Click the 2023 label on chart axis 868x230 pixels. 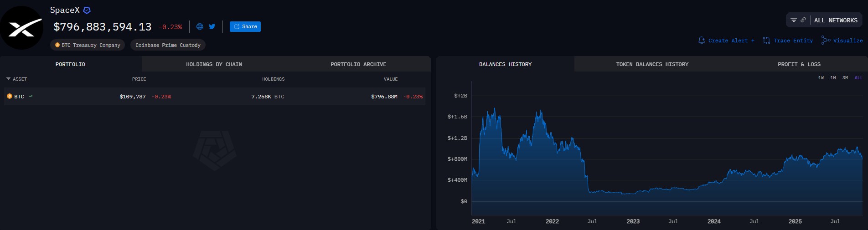coord(633,221)
